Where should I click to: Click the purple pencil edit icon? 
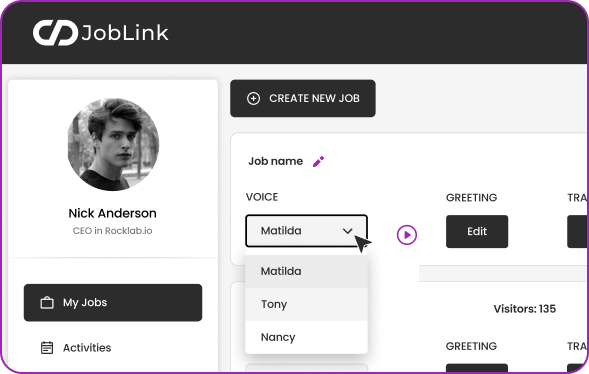click(x=319, y=161)
